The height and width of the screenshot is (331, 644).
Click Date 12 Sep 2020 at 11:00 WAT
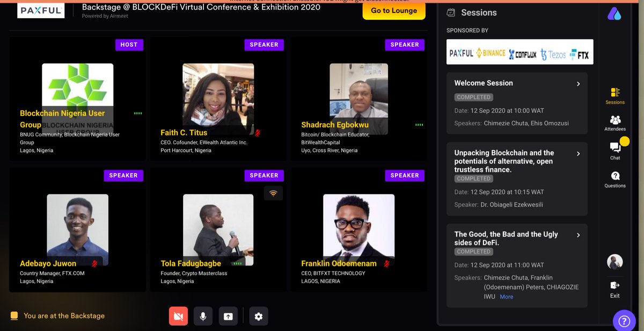coord(499,265)
